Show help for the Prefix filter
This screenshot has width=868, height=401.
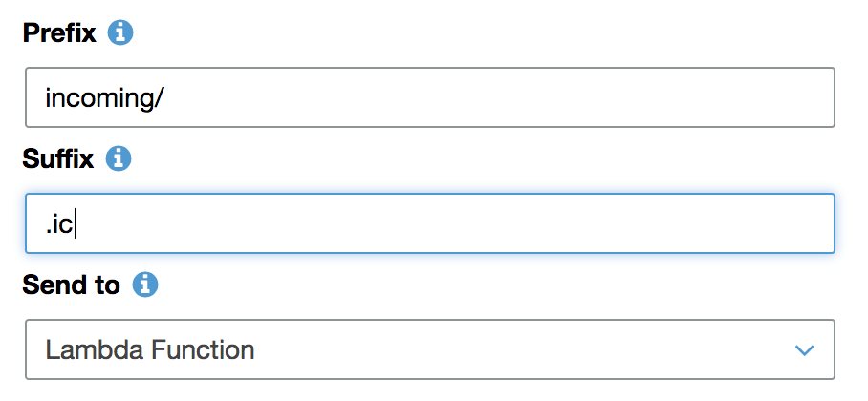pyautogui.click(x=120, y=33)
